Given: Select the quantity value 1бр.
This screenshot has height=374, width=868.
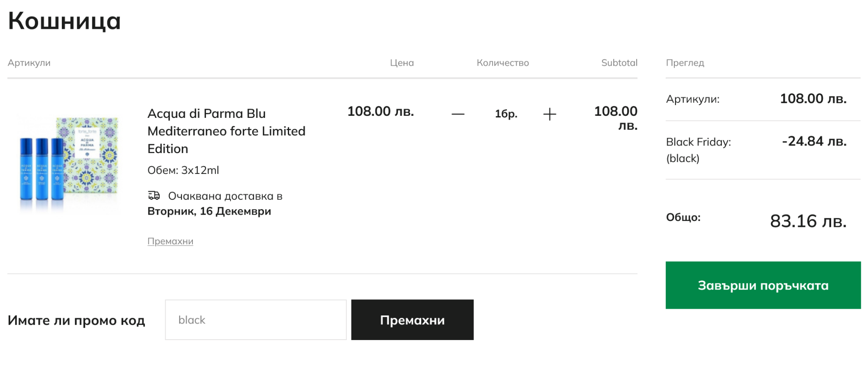Looking at the screenshot, I should (506, 114).
